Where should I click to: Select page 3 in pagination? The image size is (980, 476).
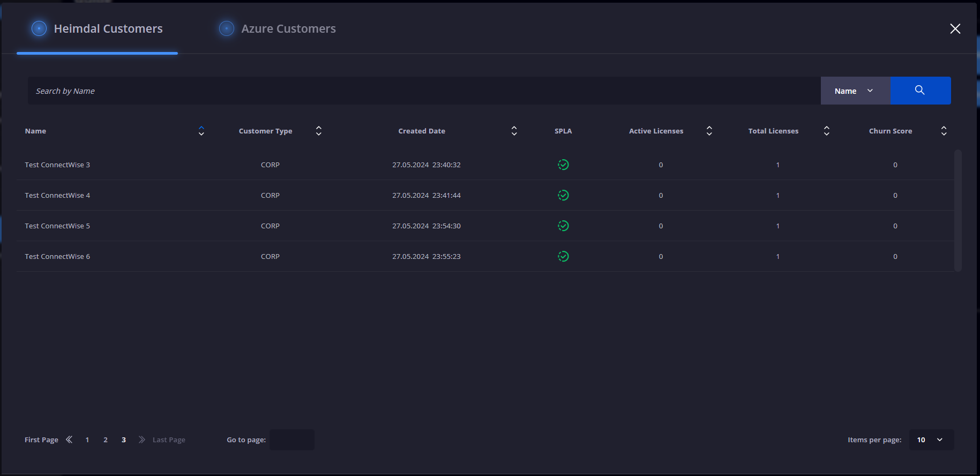pos(124,440)
